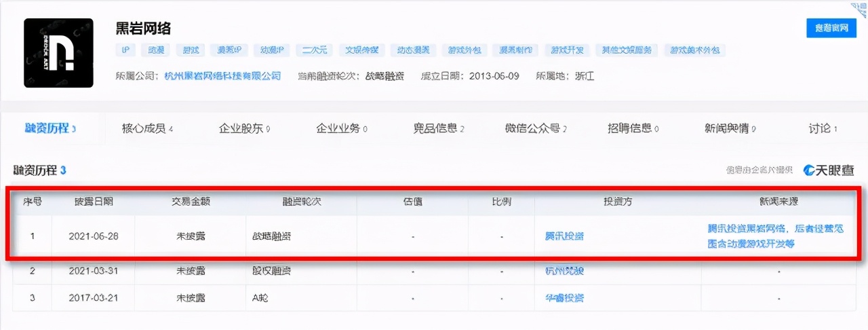The width and height of the screenshot is (868, 330).
Task: Select the 文娱传媒 tag
Action: point(361,50)
